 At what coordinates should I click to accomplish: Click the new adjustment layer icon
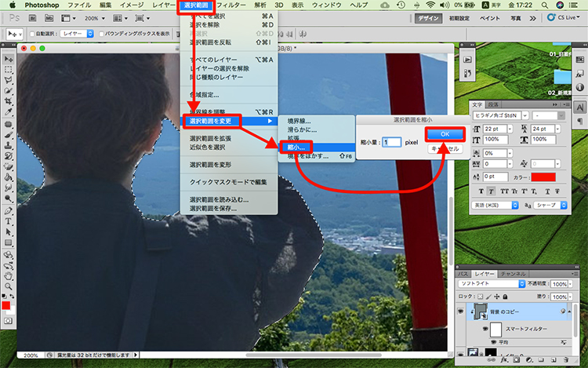click(528, 359)
